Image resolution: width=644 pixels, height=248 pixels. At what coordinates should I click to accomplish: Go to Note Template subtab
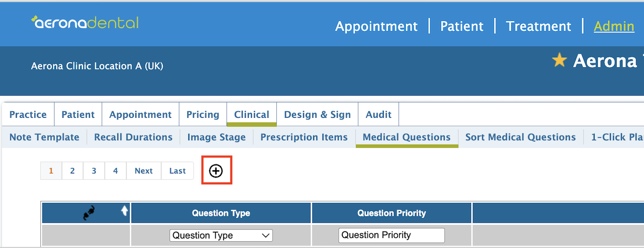(x=45, y=137)
